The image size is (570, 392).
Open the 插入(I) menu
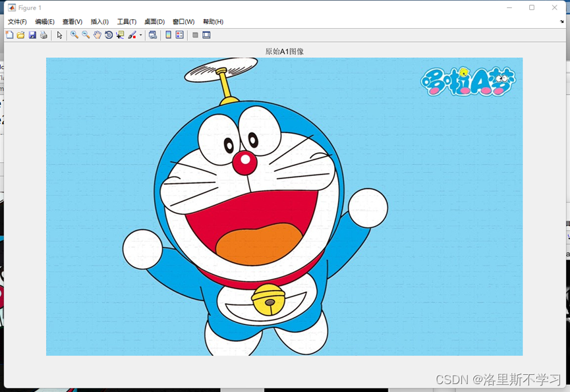pos(100,22)
